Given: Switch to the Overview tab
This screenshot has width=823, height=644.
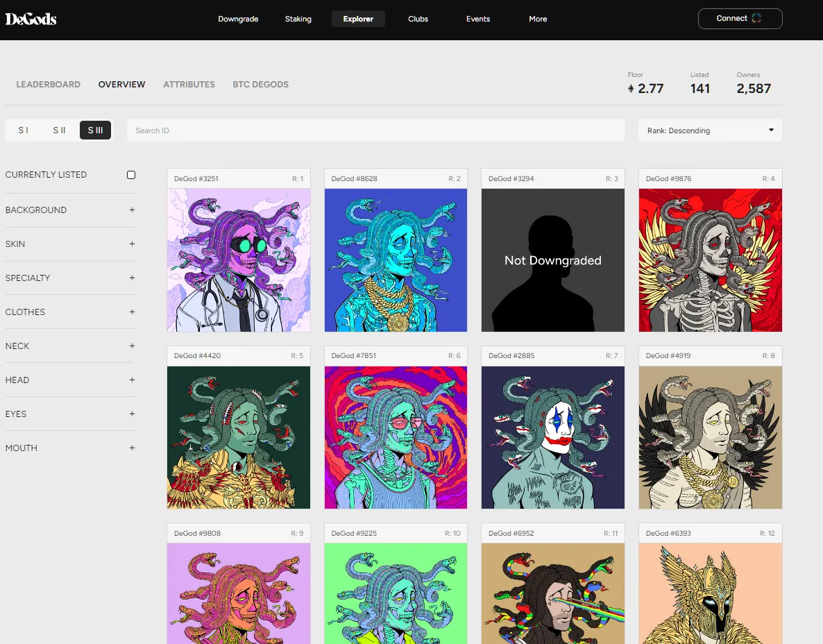Looking at the screenshot, I should (121, 85).
